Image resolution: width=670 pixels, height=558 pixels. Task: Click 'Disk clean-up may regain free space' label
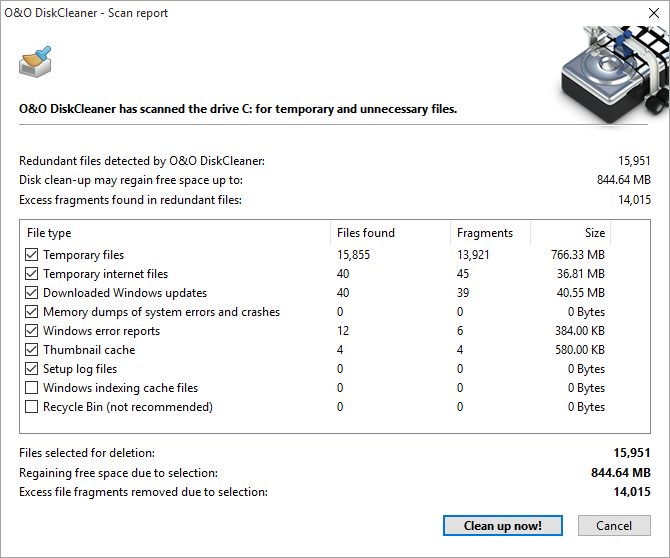click(x=131, y=180)
